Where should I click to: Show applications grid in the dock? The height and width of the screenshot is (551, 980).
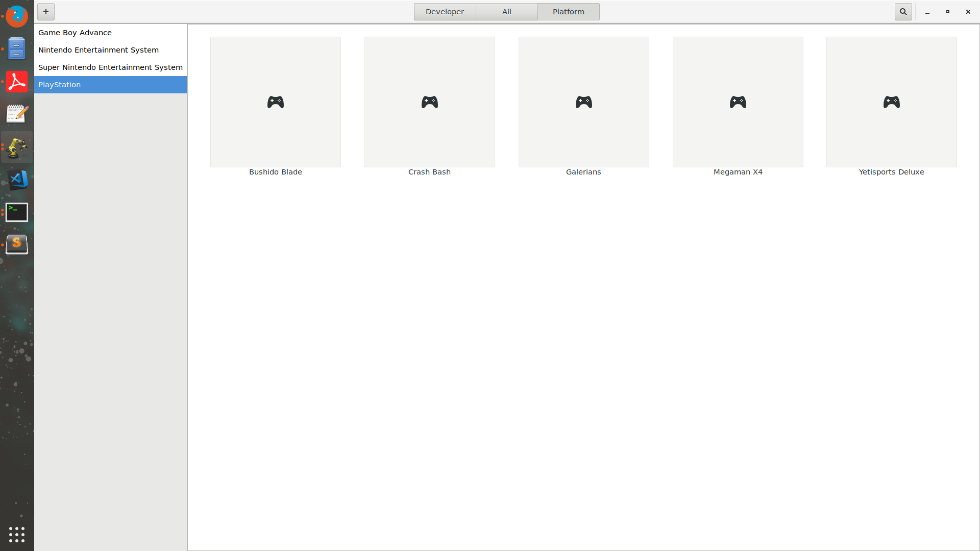pyautogui.click(x=17, y=535)
